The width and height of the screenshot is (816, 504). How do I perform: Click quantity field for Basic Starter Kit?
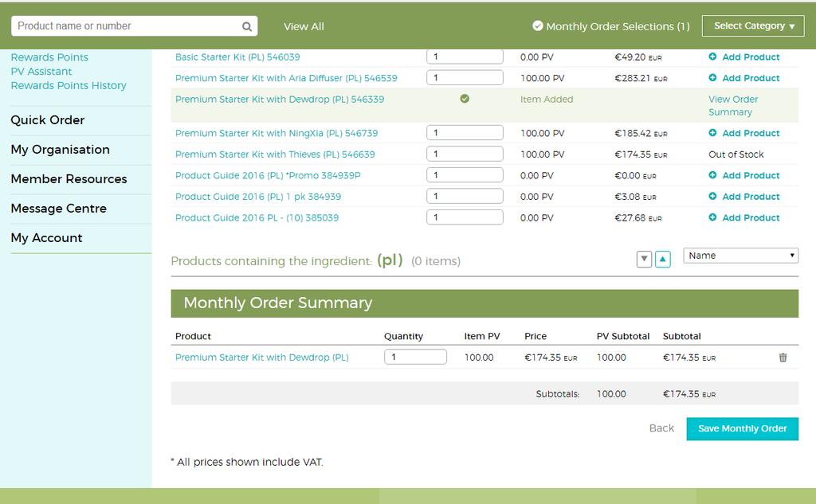(x=465, y=57)
